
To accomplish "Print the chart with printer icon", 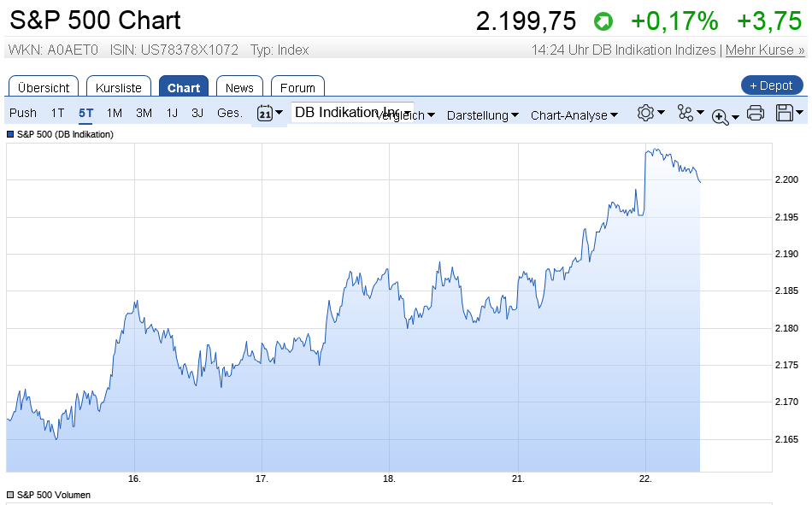I will [x=756, y=113].
